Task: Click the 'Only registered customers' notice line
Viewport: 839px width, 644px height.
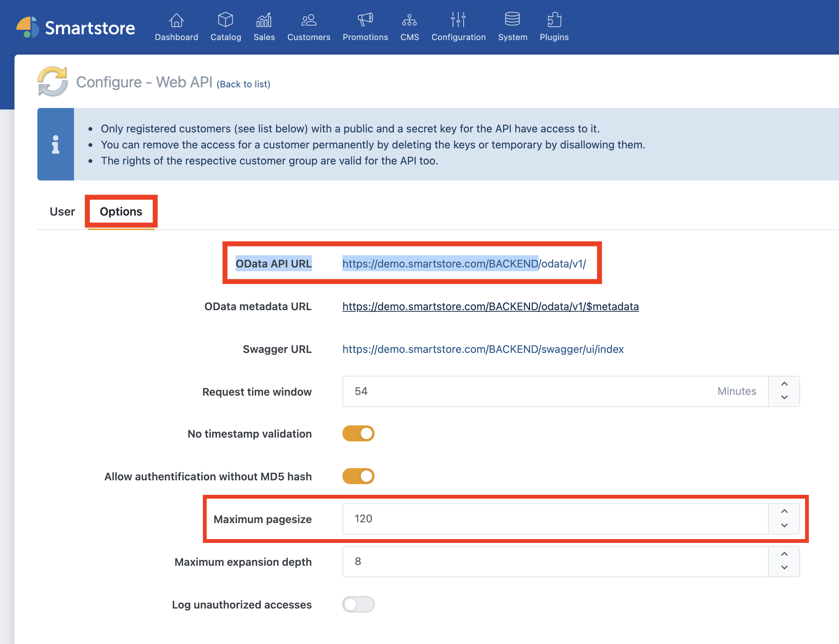Action: pos(350,129)
